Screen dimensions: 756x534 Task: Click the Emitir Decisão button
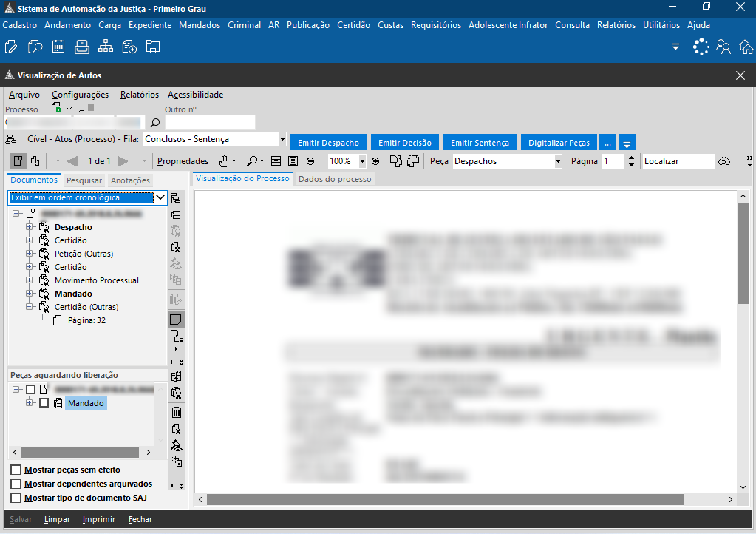point(405,143)
